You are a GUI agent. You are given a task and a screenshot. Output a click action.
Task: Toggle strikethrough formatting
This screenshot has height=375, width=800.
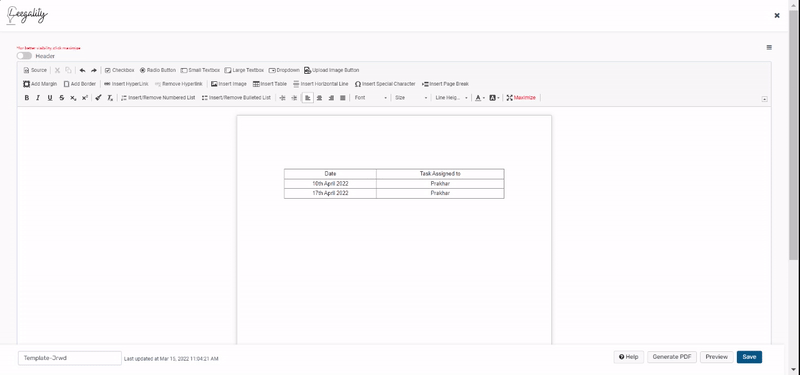coord(61,97)
